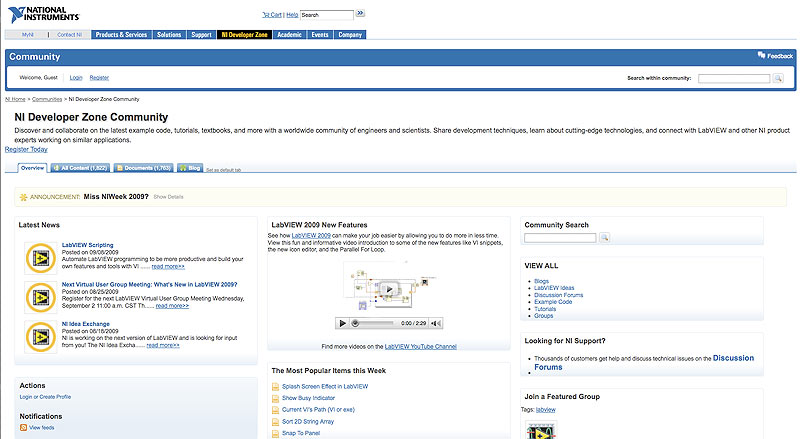Open Example Code in View All list
This screenshot has width=800, height=439.
pyautogui.click(x=553, y=302)
